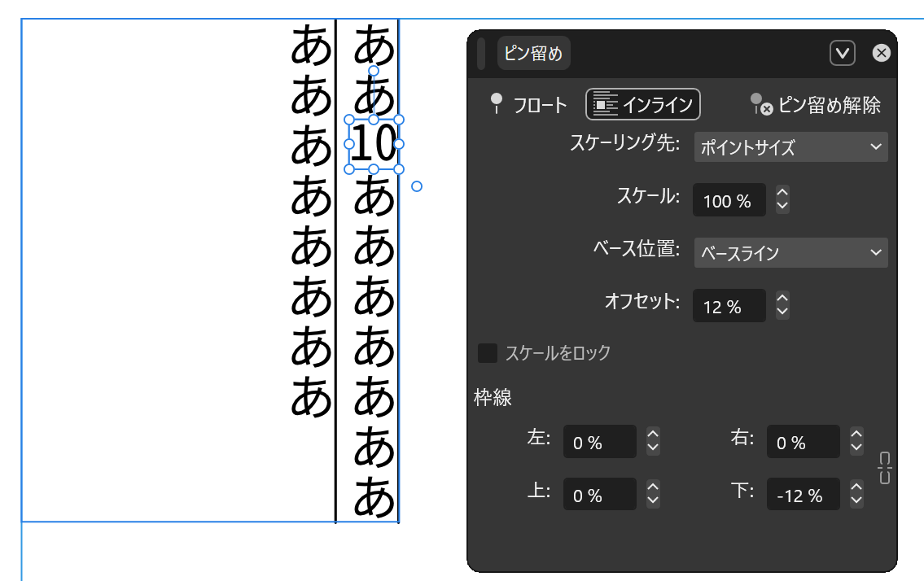Select ベースライン in the base position menu
924x581 pixels.
point(782,253)
